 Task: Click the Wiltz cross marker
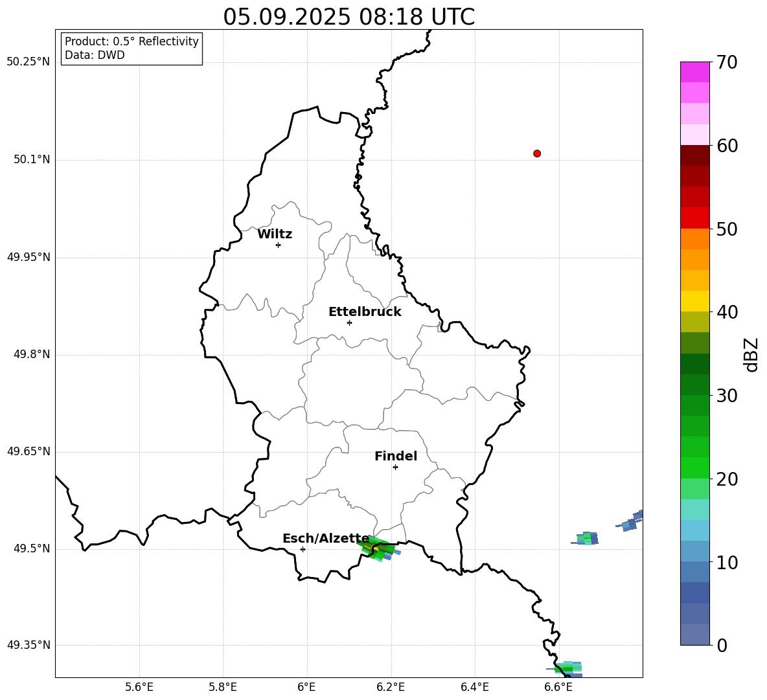tap(279, 245)
